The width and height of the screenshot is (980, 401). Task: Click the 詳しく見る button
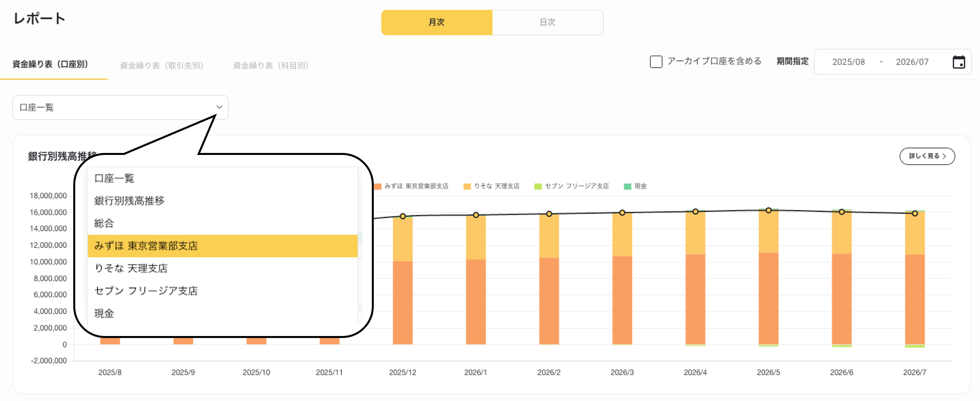pyautogui.click(x=927, y=156)
